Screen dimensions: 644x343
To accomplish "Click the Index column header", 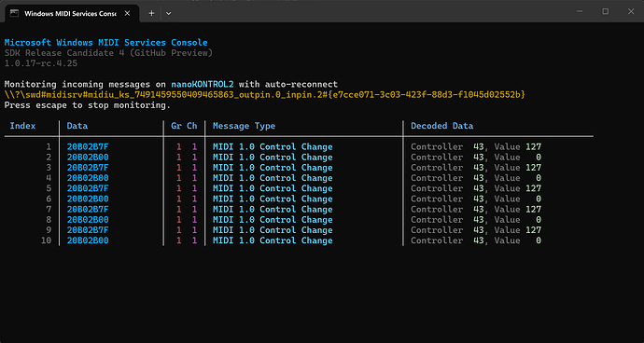I will click(22, 126).
